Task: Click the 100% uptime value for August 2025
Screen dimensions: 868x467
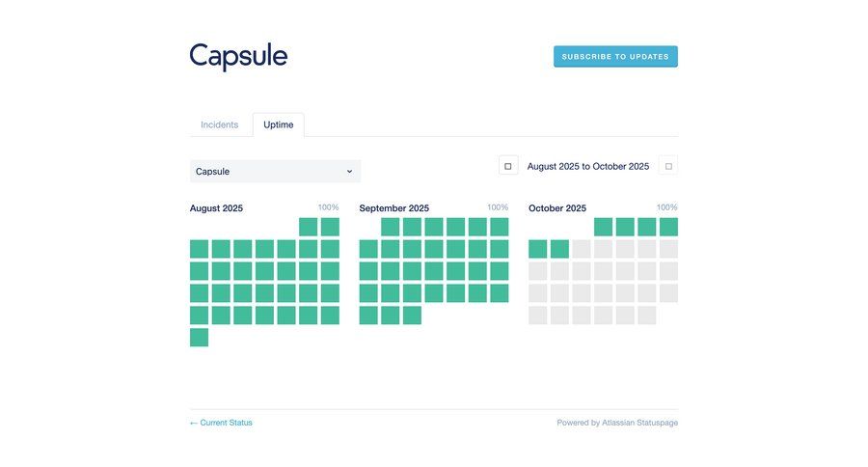Action: point(329,207)
